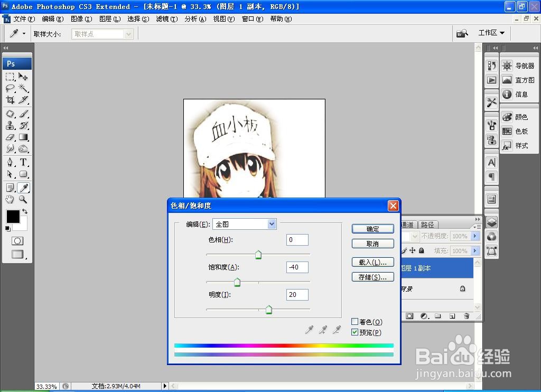Select the Move tool
The image size is (541, 392).
(x=23, y=76)
